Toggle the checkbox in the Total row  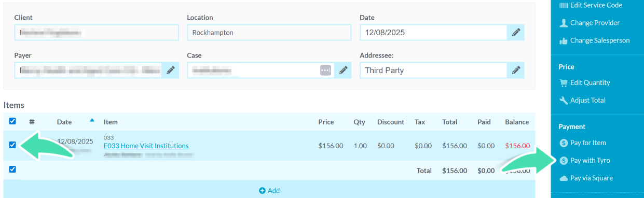tap(12, 169)
